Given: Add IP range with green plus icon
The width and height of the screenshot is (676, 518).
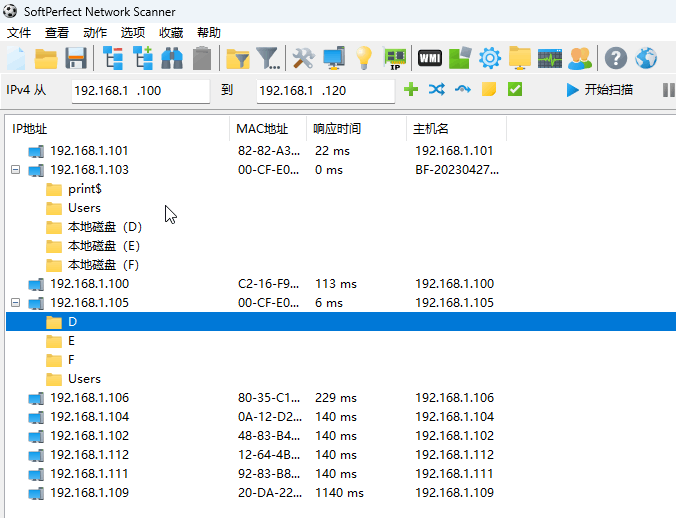Looking at the screenshot, I should coord(411,90).
